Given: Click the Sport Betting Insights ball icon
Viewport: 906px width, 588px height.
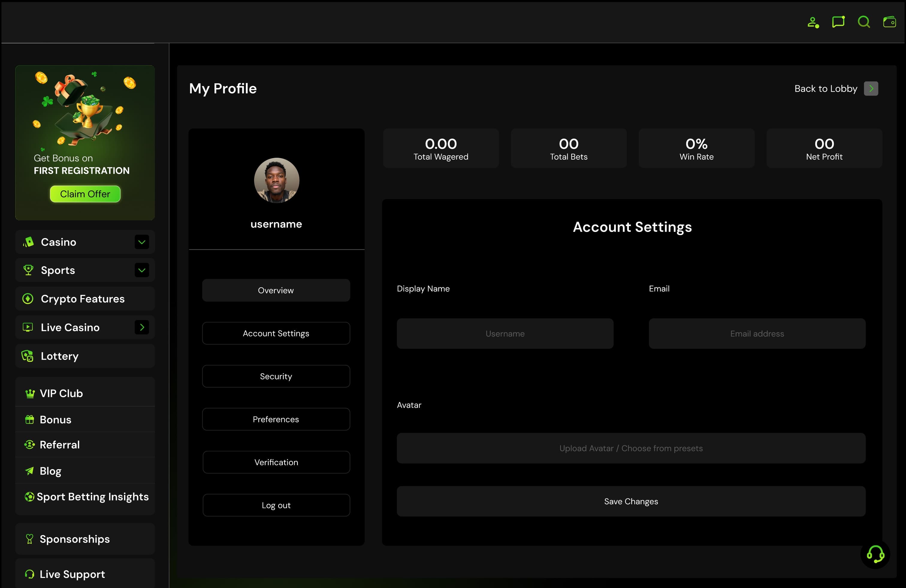Looking at the screenshot, I should (x=29, y=496).
